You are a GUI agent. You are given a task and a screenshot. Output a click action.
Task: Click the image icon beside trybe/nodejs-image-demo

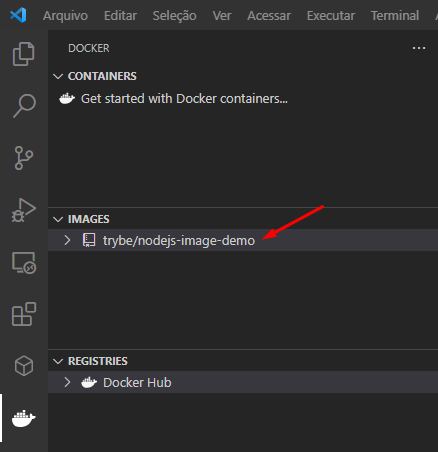coord(89,240)
